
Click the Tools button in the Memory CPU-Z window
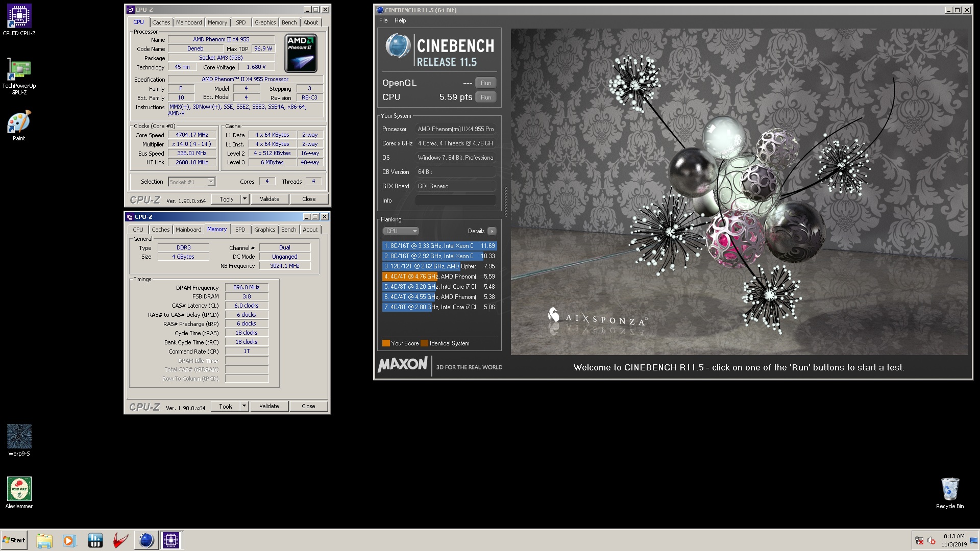pos(226,406)
